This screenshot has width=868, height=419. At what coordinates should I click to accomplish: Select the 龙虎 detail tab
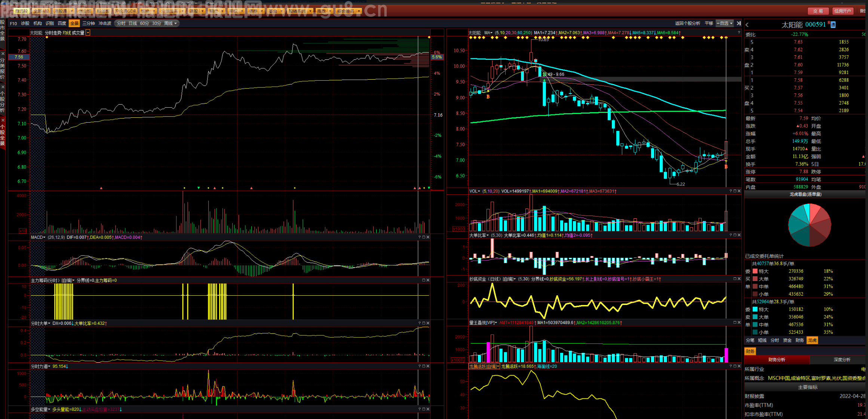tap(812, 341)
